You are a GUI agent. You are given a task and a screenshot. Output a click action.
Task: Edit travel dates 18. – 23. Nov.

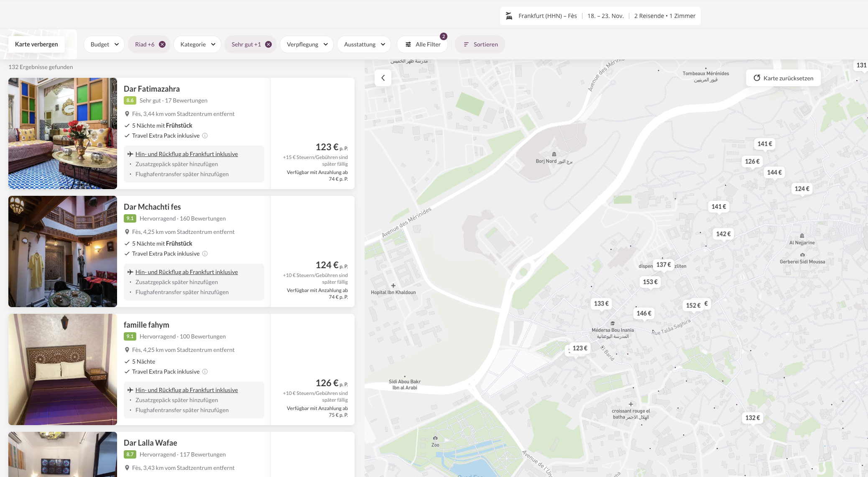click(605, 16)
